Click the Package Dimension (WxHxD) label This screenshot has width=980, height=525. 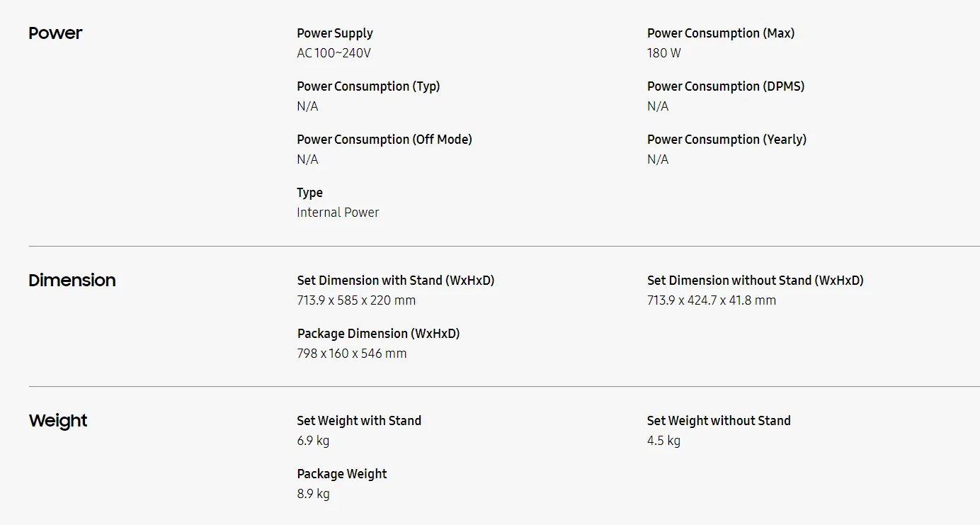[378, 334]
